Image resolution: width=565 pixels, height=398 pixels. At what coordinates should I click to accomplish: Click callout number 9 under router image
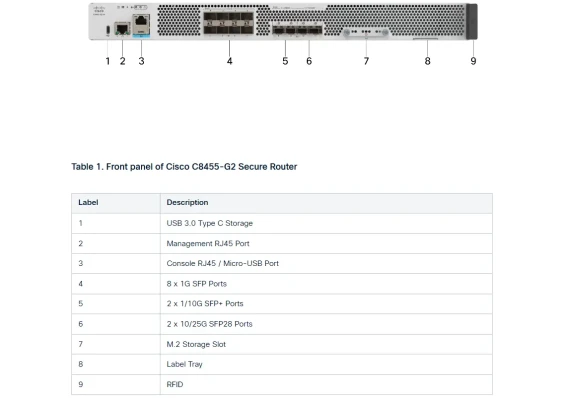pos(473,61)
